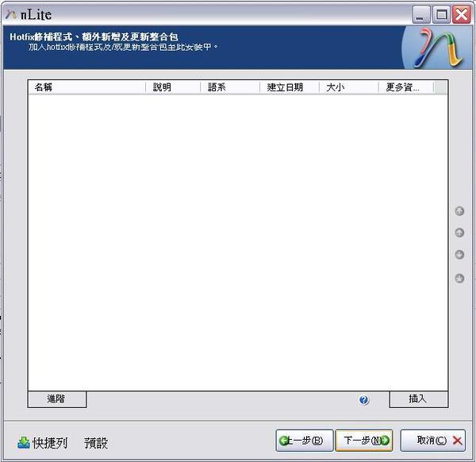Click the move-to-top arrow icon
Screen dimensions: 476x462
459,211
